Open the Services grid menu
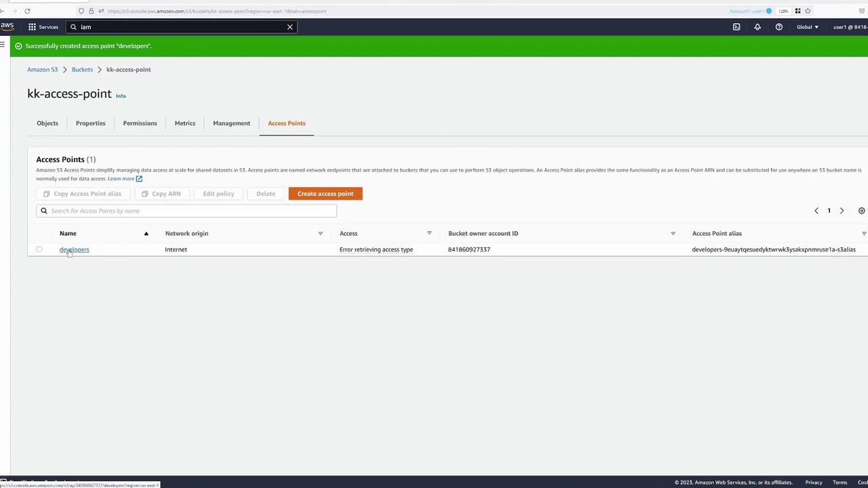The height and width of the screenshot is (488, 868). tap(43, 27)
